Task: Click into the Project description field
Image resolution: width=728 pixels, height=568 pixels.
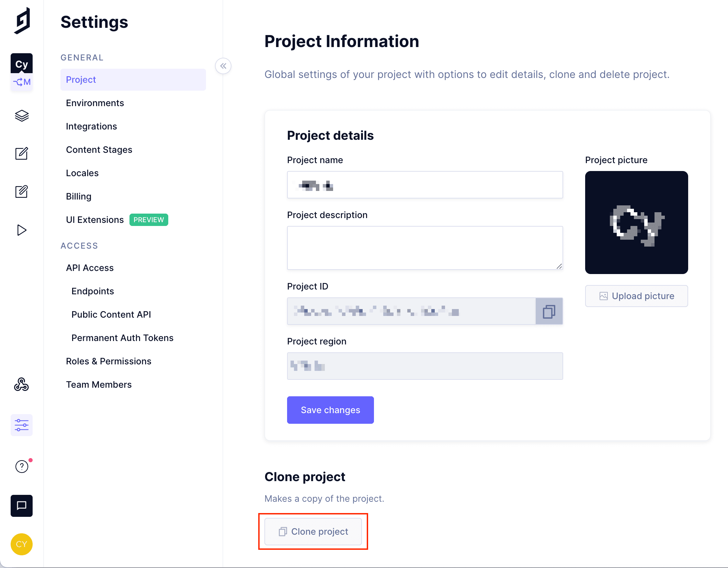Action: [425, 248]
